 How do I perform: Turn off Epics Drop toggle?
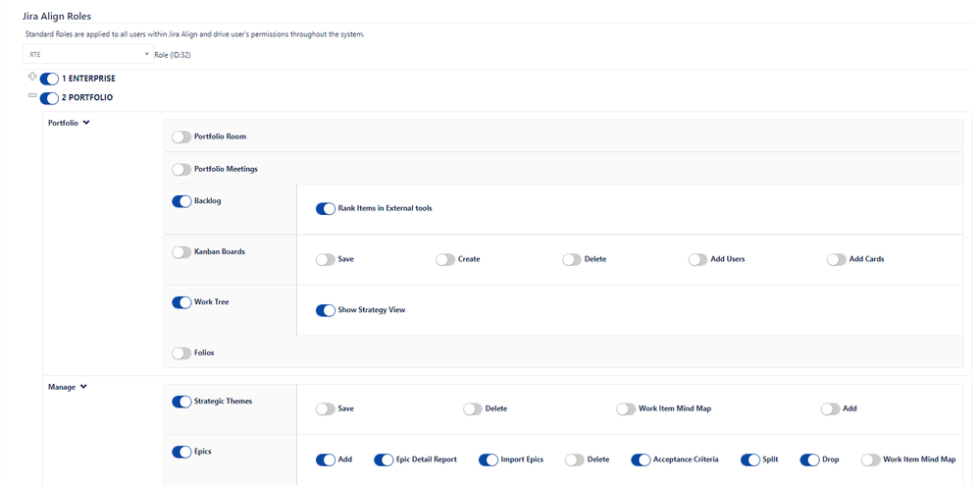809,460
